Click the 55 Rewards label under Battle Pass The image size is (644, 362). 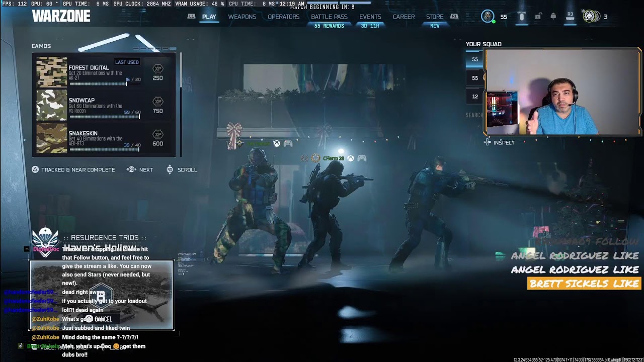pos(329,26)
